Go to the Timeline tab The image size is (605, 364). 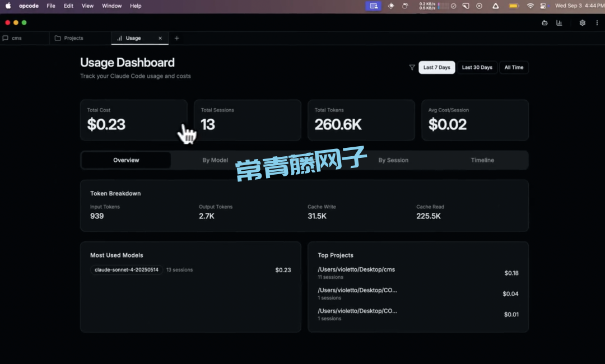[x=482, y=160]
